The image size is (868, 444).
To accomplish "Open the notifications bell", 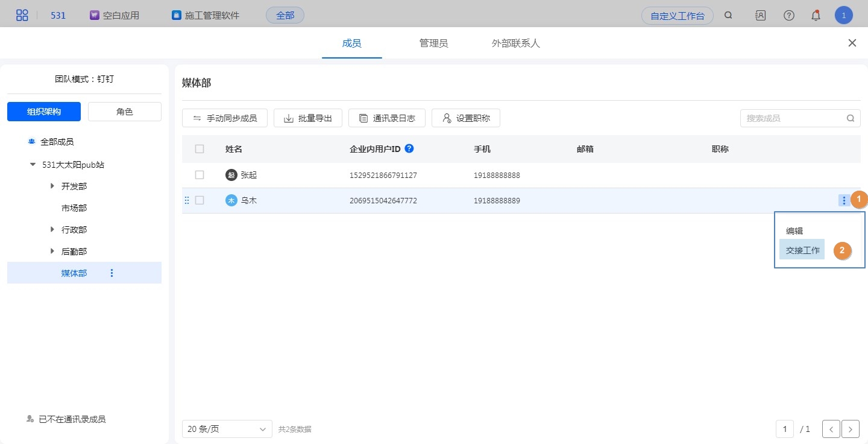I will click(x=816, y=16).
